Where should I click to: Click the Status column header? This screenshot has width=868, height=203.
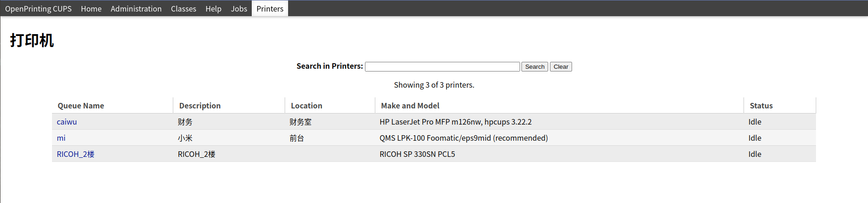click(761, 106)
